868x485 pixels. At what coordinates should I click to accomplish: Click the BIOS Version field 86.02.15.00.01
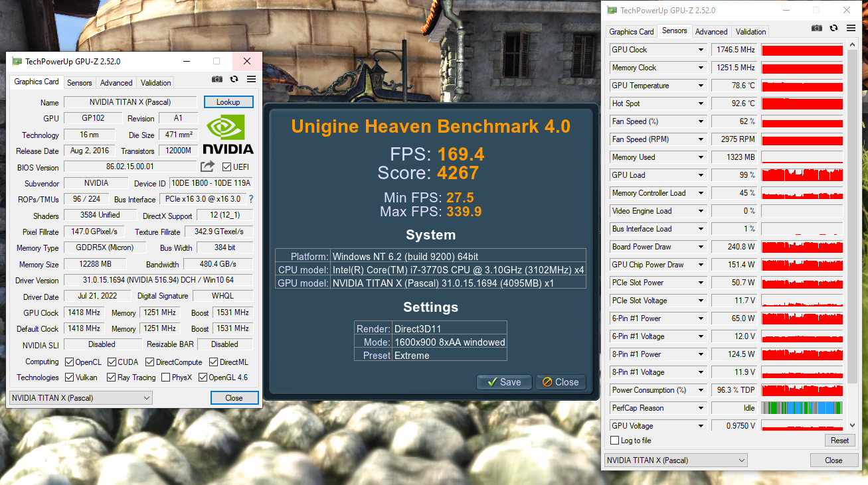pos(130,167)
